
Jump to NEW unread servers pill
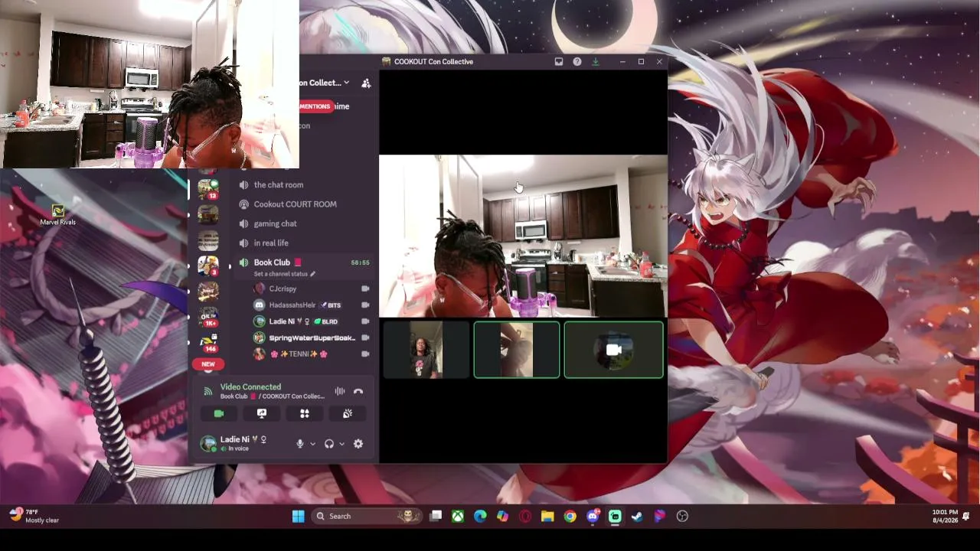click(x=208, y=364)
